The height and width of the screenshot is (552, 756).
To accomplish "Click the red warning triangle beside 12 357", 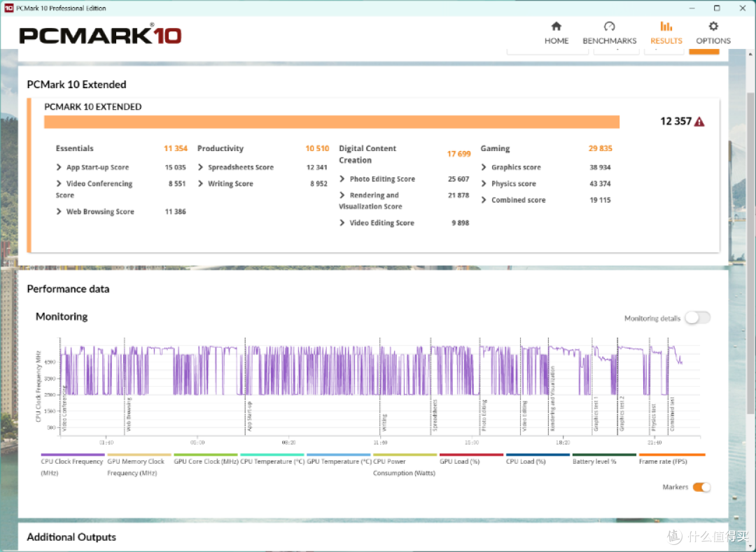I will tap(699, 122).
